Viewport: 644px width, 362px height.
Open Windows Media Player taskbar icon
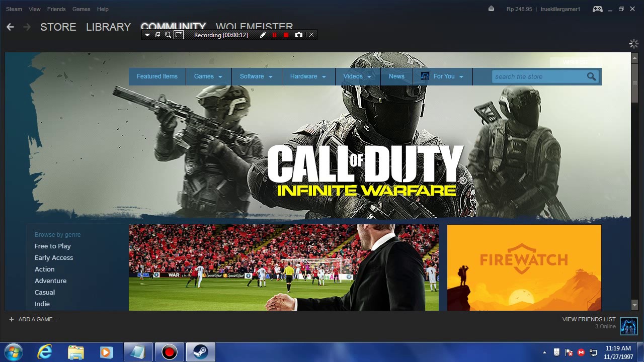click(106, 352)
